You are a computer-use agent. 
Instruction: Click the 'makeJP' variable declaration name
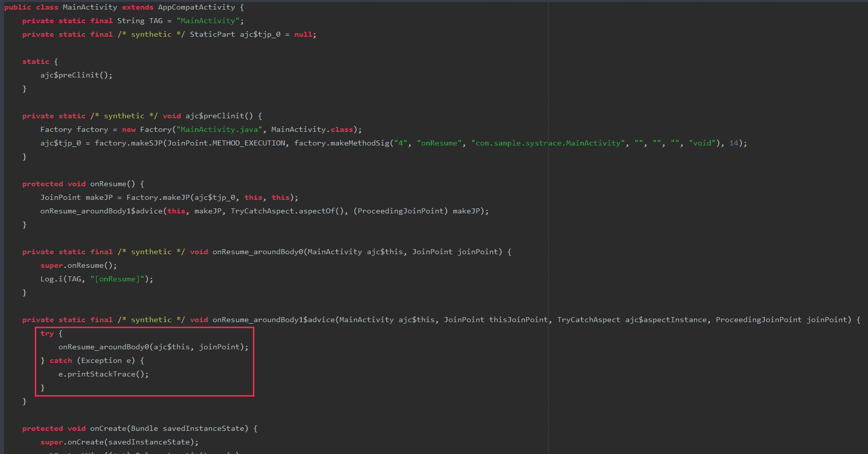pos(99,197)
